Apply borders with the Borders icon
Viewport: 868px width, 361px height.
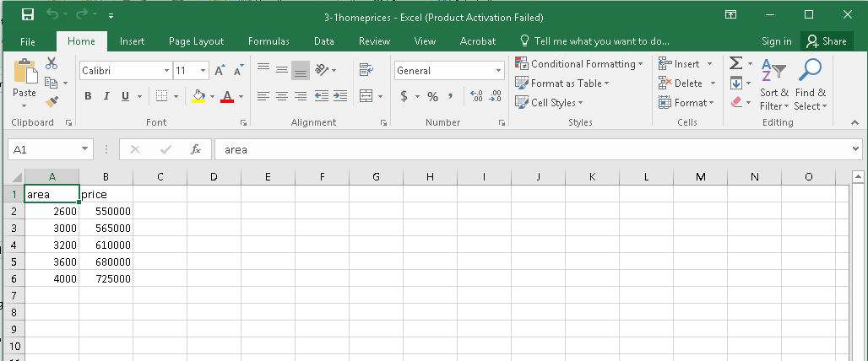(x=161, y=96)
